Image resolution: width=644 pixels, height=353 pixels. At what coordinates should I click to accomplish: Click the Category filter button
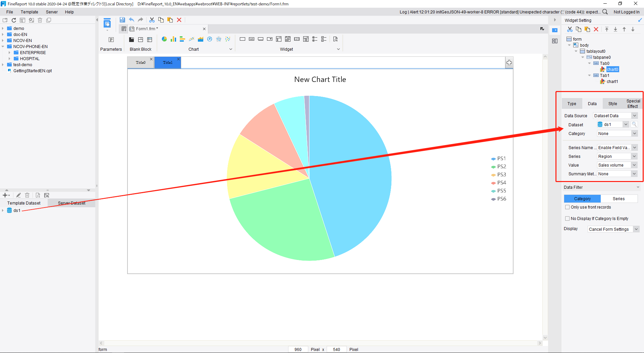point(582,199)
